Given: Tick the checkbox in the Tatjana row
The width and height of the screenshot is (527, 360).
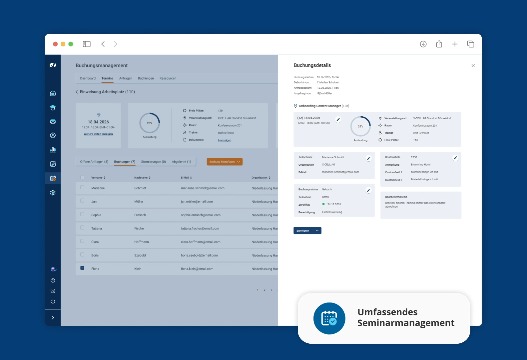Looking at the screenshot, I should click(82, 228).
